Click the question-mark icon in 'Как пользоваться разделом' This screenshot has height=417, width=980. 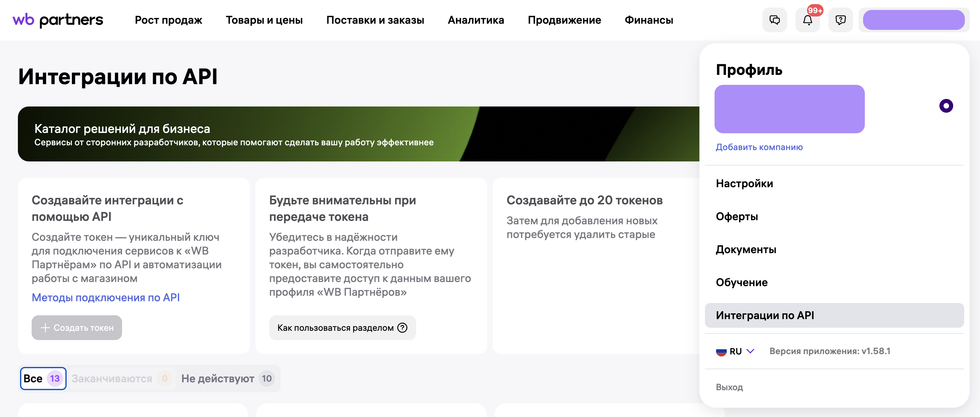pos(402,328)
